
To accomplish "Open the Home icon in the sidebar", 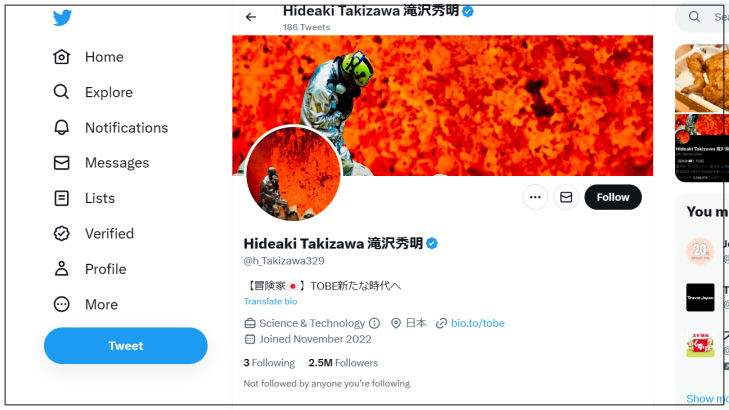I will click(x=61, y=57).
